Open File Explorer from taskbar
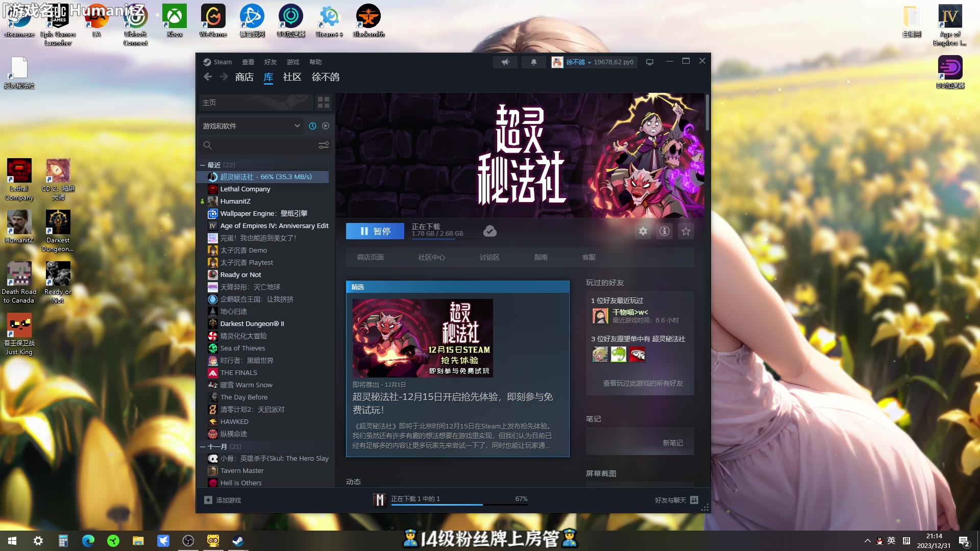Image resolution: width=980 pixels, height=551 pixels. coord(138,541)
